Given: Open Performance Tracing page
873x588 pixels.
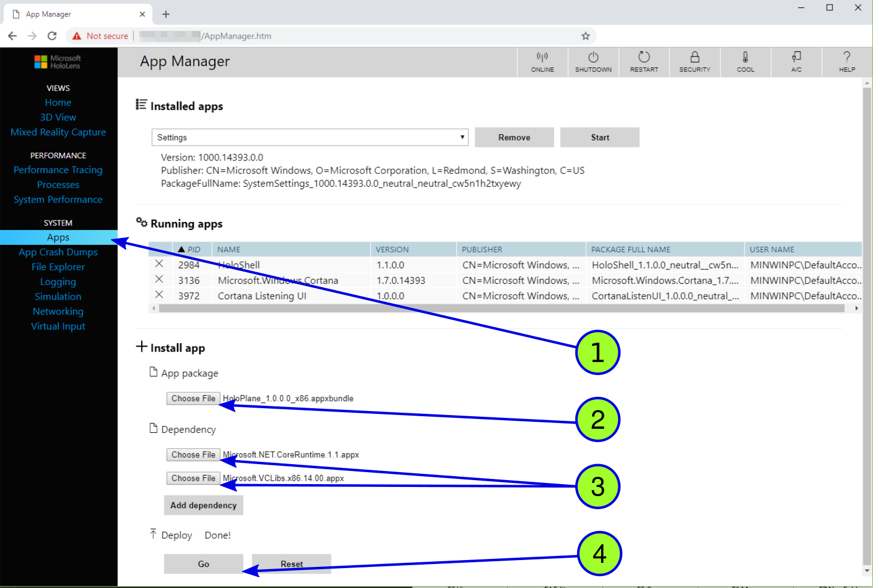Looking at the screenshot, I should click(x=58, y=170).
